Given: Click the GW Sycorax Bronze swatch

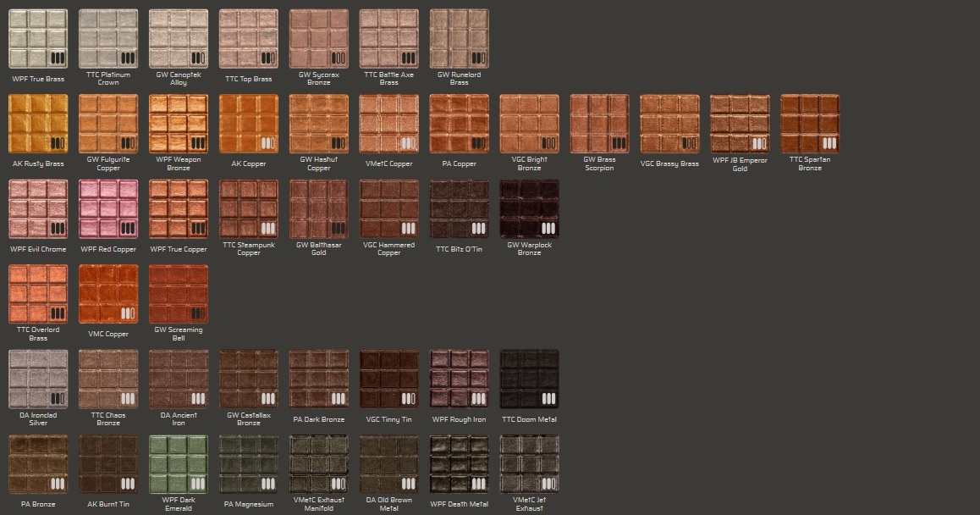Looking at the screenshot, I should click(319, 39).
